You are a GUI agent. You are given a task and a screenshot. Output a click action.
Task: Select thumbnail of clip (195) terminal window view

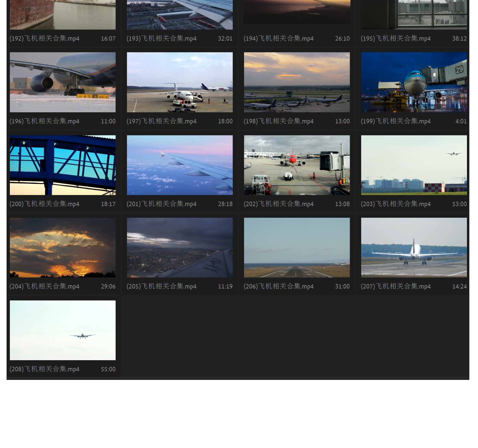pyautogui.click(x=414, y=15)
